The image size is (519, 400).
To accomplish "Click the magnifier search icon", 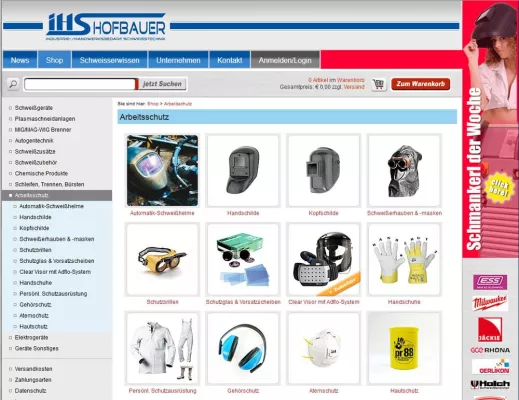I will tap(13, 84).
